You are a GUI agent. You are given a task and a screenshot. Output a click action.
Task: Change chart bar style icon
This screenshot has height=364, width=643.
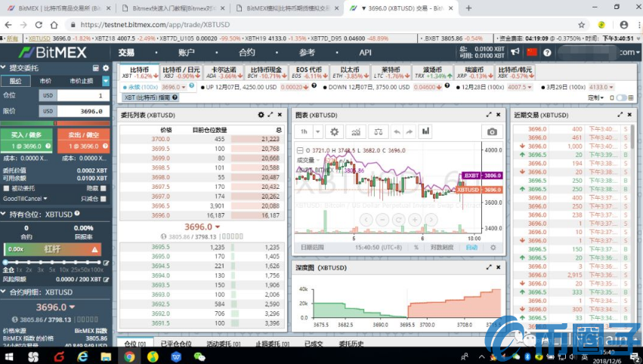(x=425, y=131)
